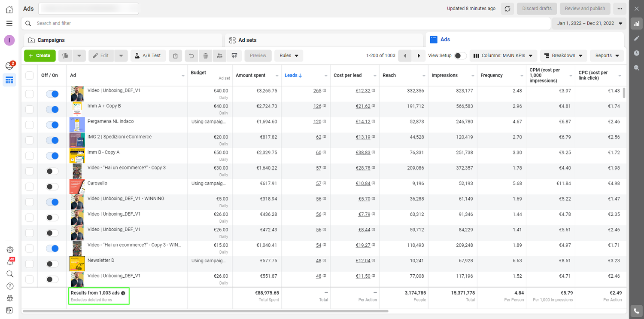Toggle the sidebar panel icon at bottom left
The width and height of the screenshot is (644, 319).
coord(9,310)
